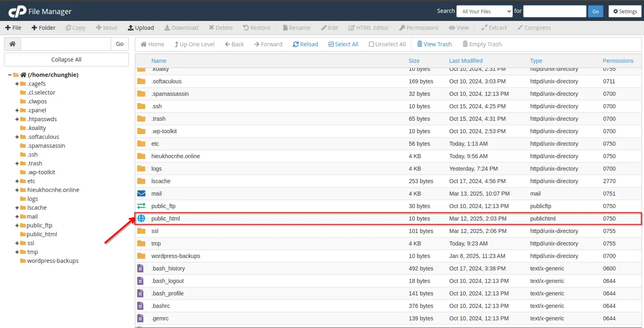Click the Copy toolbar button
Image resolution: width=644 pixels, height=328 pixels.
76,28
